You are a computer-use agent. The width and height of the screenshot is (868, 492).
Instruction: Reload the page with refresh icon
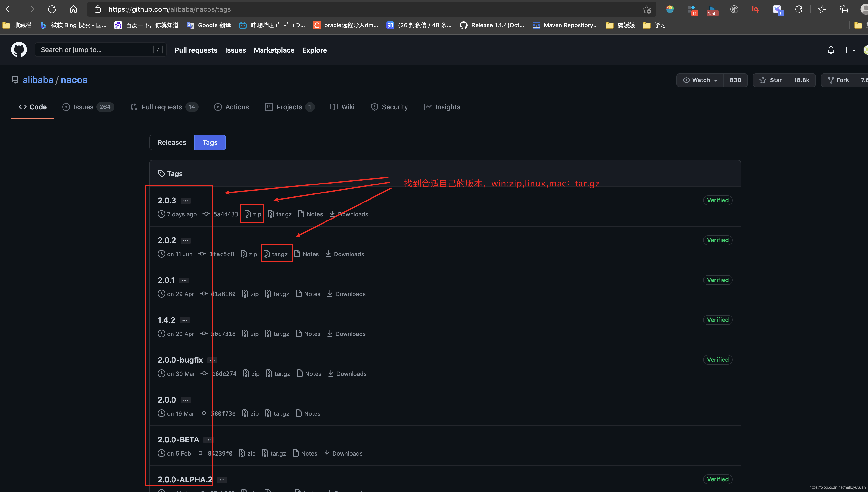52,9
